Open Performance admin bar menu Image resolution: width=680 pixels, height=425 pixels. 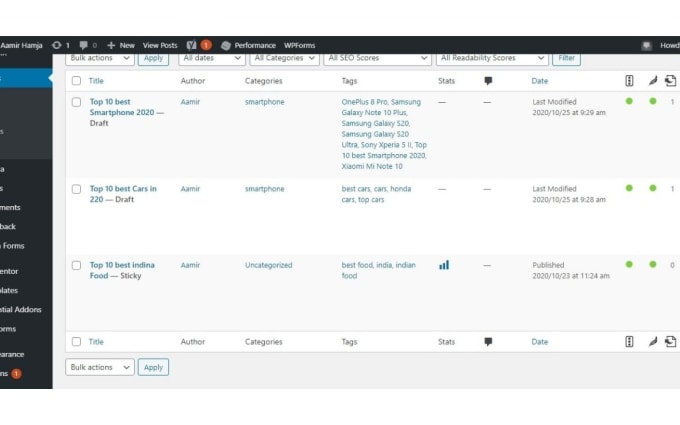[255, 45]
